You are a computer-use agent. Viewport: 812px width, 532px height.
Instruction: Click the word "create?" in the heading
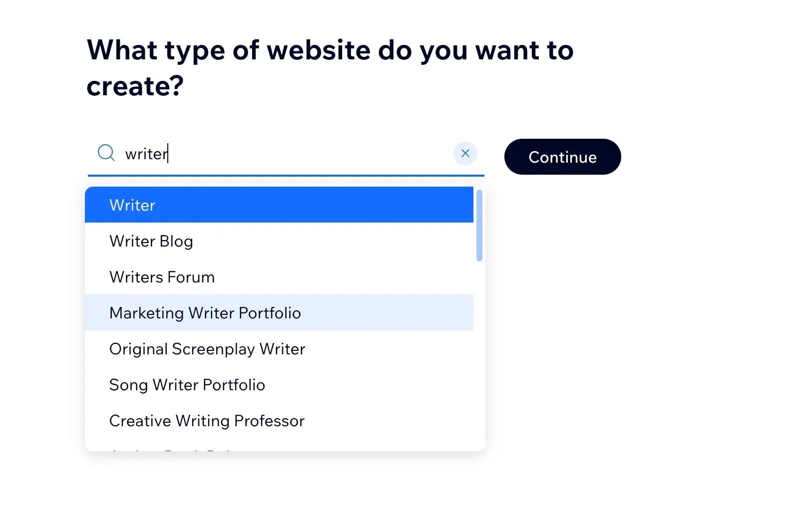(x=135, y=86)
